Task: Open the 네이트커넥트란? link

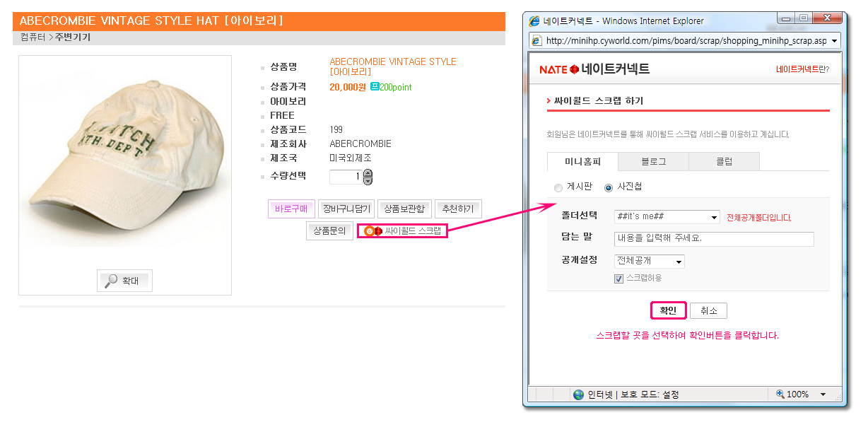Action: click(x=802, y=69)
